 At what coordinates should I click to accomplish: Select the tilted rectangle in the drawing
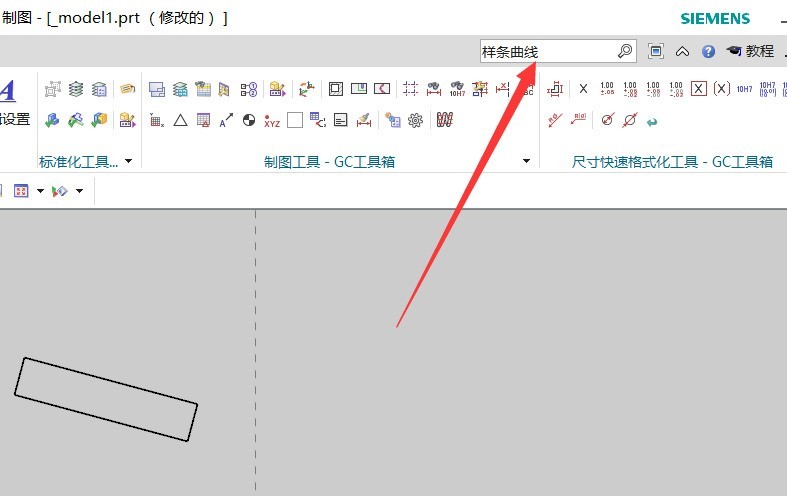coord(106,400)
